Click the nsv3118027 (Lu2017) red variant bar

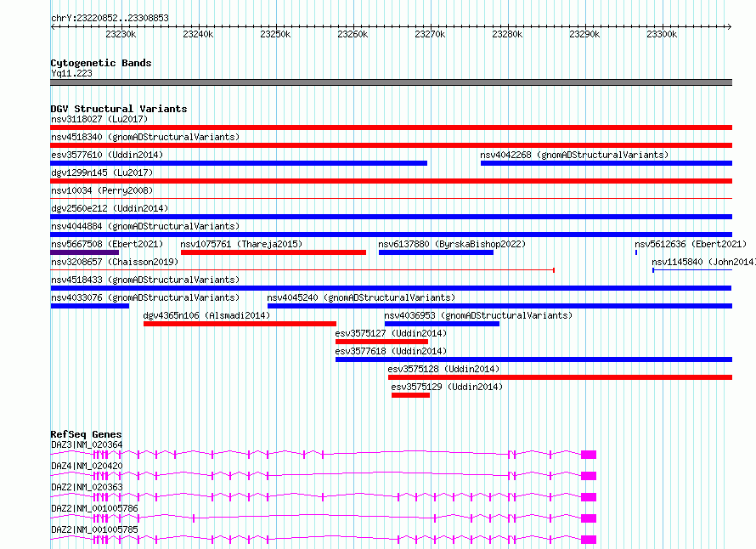pos(391,127)
